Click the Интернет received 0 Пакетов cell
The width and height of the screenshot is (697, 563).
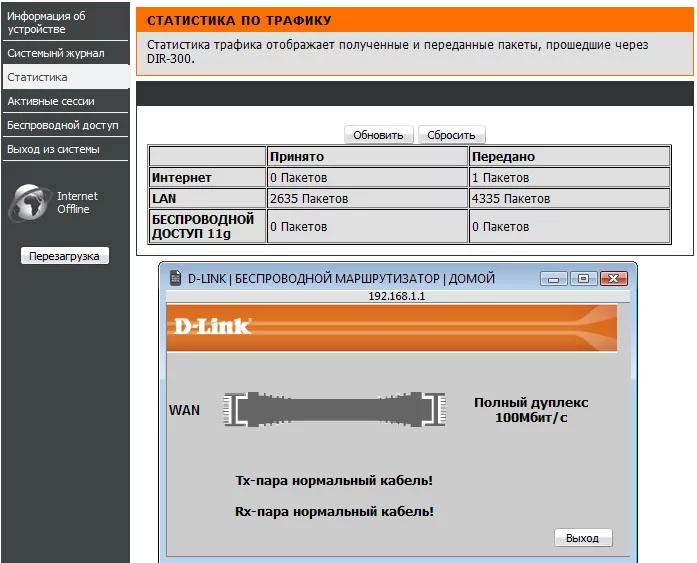pos(367,177)
